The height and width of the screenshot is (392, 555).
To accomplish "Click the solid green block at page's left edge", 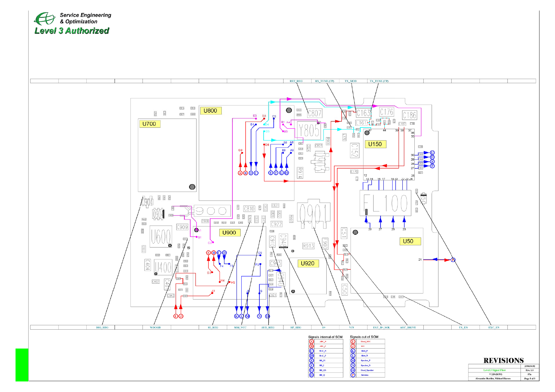I will click(x=22, y=365).
